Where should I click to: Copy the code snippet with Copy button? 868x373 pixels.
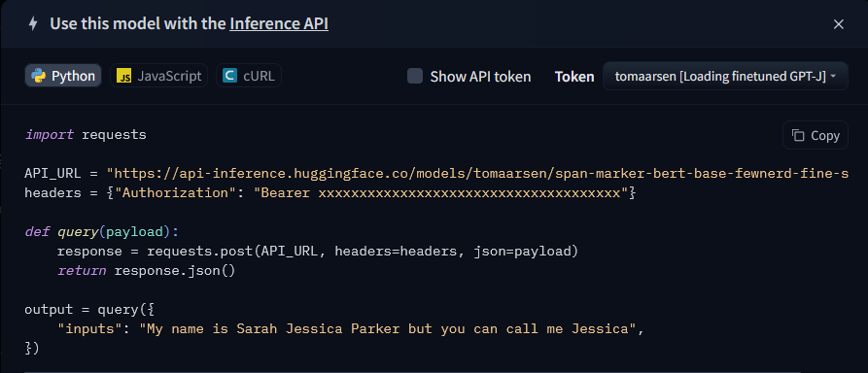point(815,136)
